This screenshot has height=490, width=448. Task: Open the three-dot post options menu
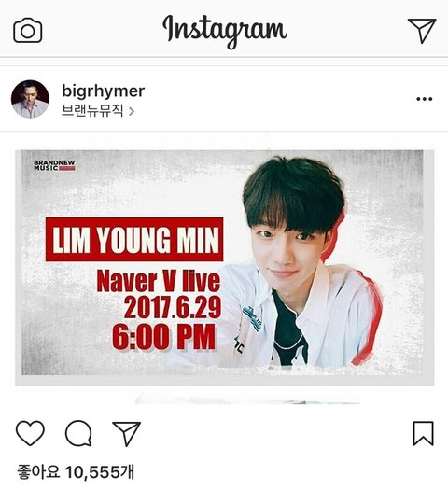[425, 99]
